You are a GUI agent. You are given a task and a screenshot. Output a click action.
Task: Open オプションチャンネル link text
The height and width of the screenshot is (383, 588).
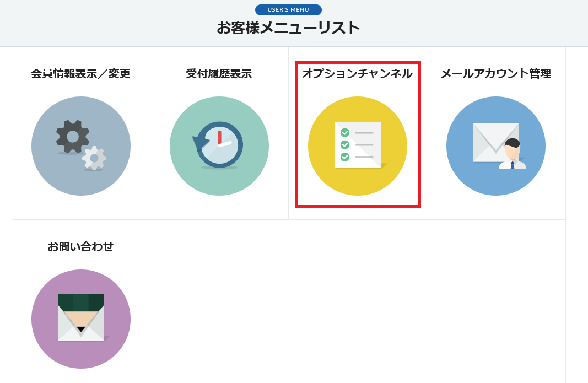[358, 73]
